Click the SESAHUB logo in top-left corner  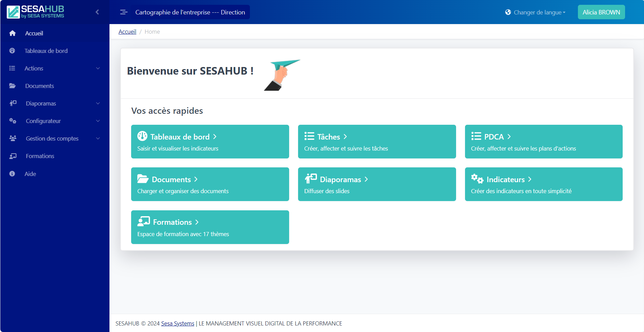[35, 12]
